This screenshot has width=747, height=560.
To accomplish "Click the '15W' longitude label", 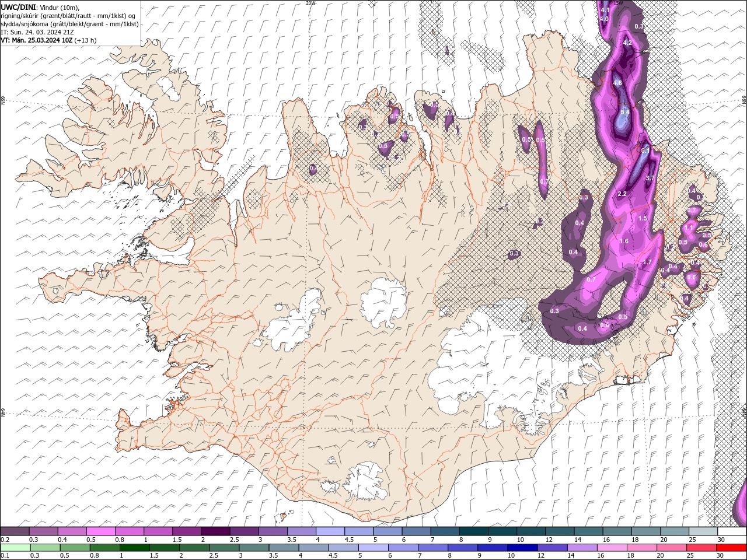I will [x=619, y=3].
